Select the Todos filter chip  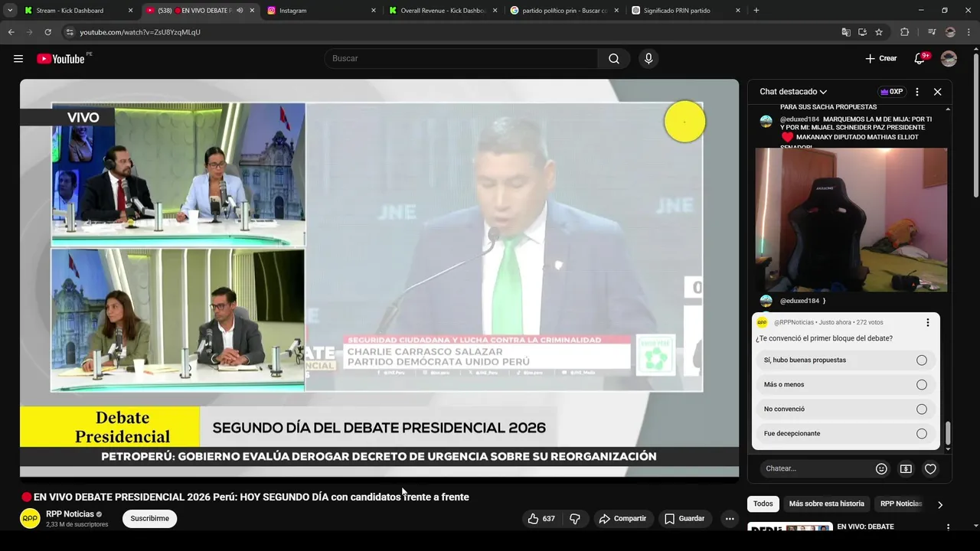coord(763,504)
